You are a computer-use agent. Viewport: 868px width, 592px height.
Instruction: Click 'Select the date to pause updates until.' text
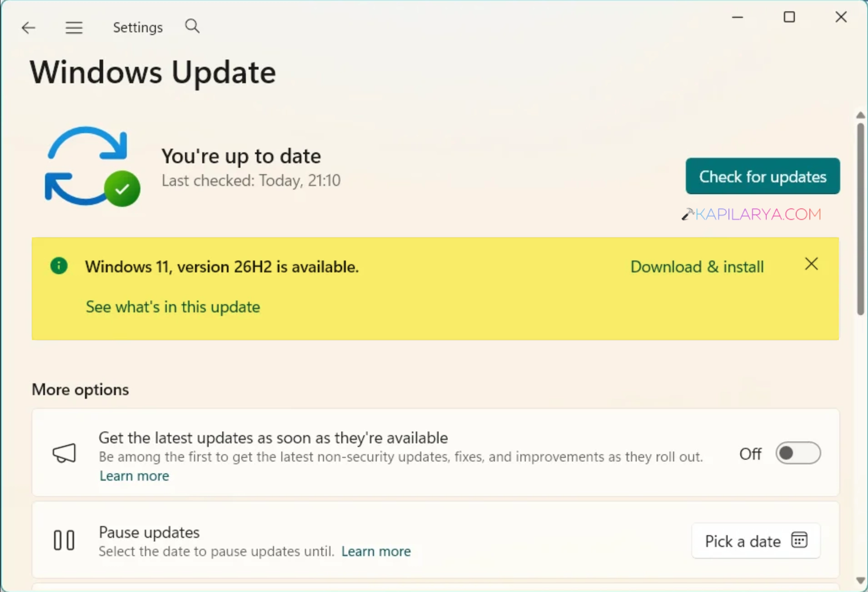[216, 551]
